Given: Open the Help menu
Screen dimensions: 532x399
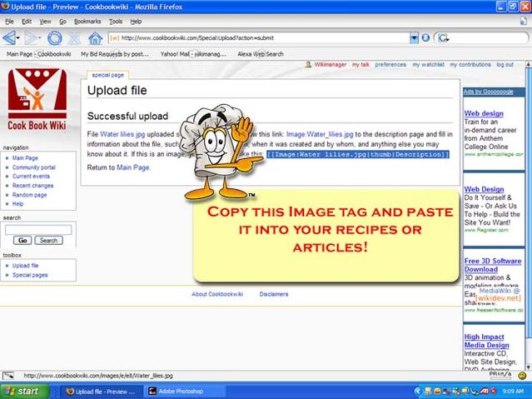Looking at the screenshot, I should coord(136,22).
